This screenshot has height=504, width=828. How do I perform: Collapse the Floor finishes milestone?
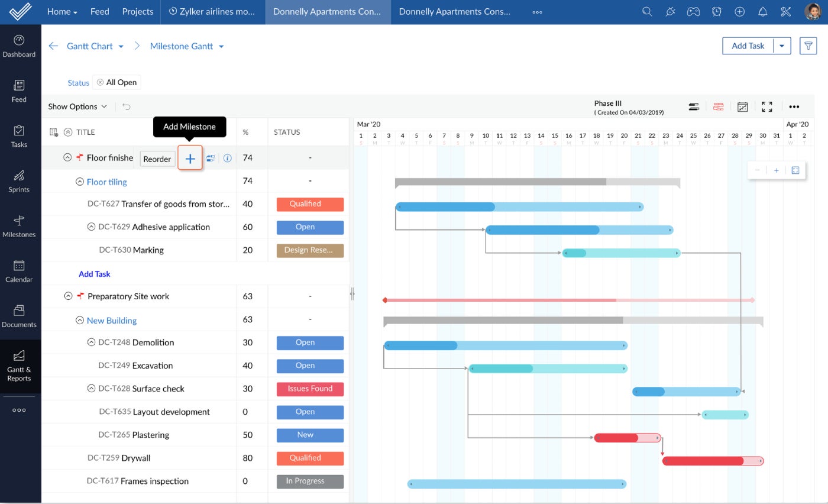point(67,158)
